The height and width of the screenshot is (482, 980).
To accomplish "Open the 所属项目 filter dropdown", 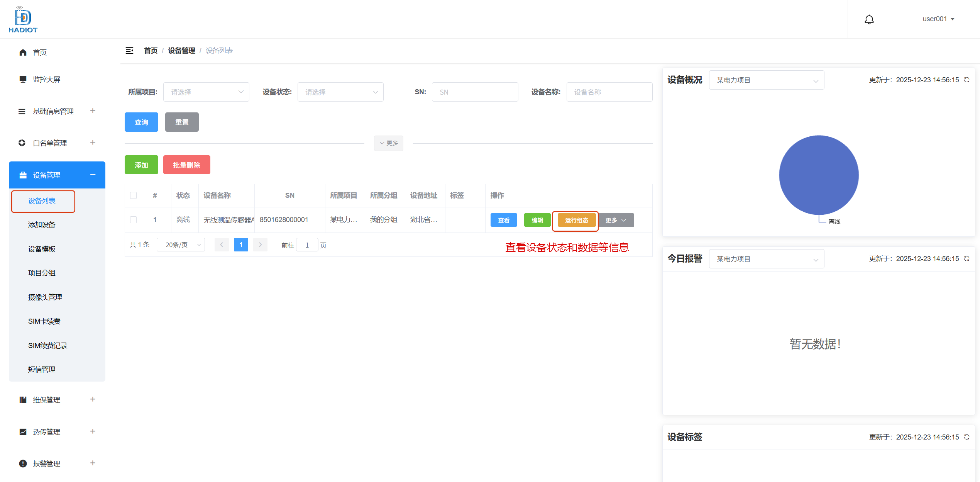I will [206, 92].
